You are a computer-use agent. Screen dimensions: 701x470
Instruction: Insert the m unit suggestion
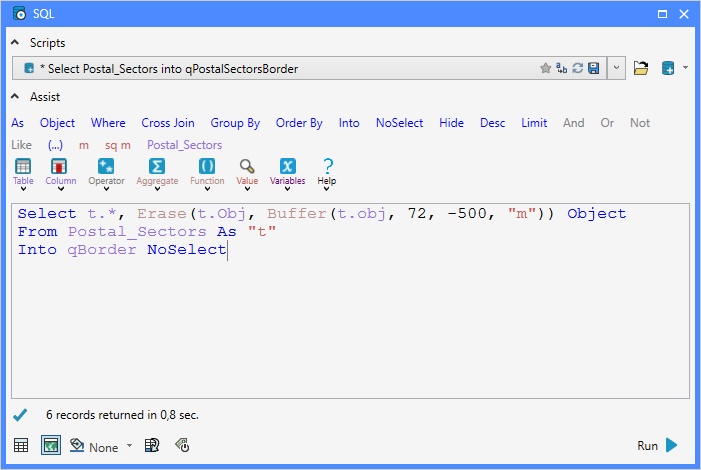pos(84,145)
